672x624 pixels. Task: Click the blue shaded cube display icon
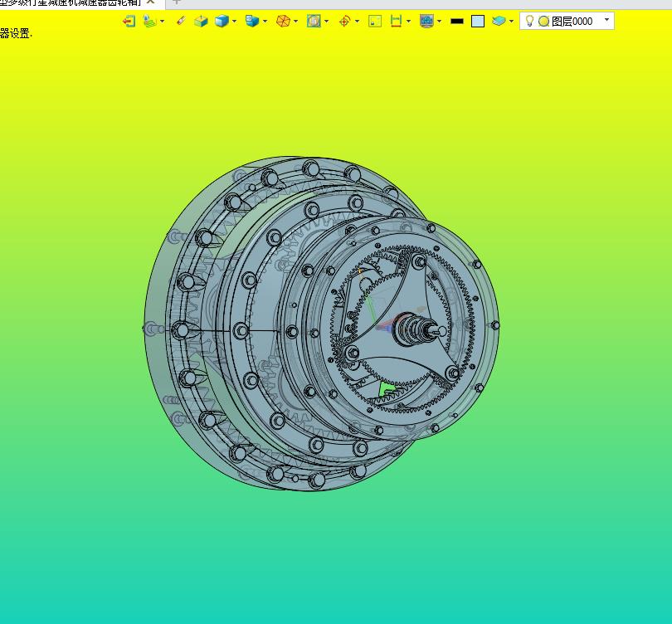pos(222,21)
